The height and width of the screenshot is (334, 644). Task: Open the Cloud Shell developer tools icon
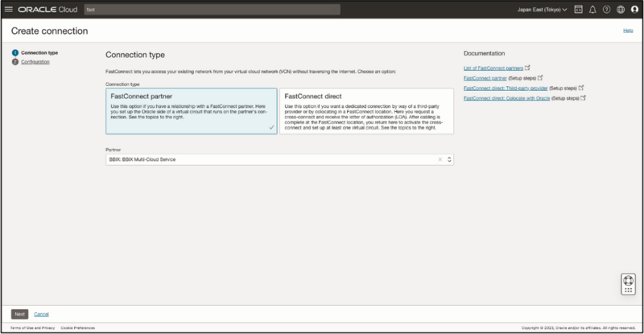pos(578,10)
